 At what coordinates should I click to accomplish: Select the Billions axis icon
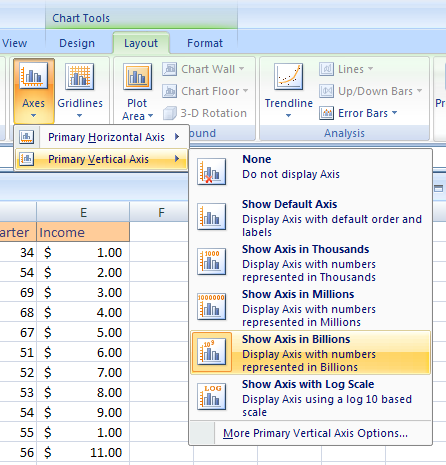click(x=211, y=352)
